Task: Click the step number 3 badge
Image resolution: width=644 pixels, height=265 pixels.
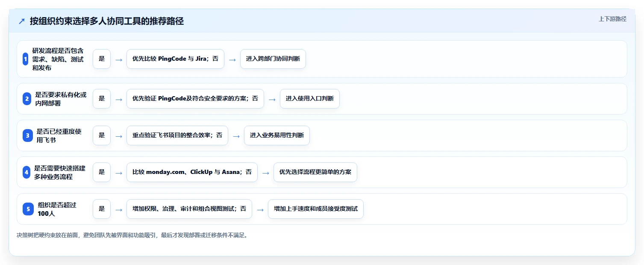Action: click(27, 135)
